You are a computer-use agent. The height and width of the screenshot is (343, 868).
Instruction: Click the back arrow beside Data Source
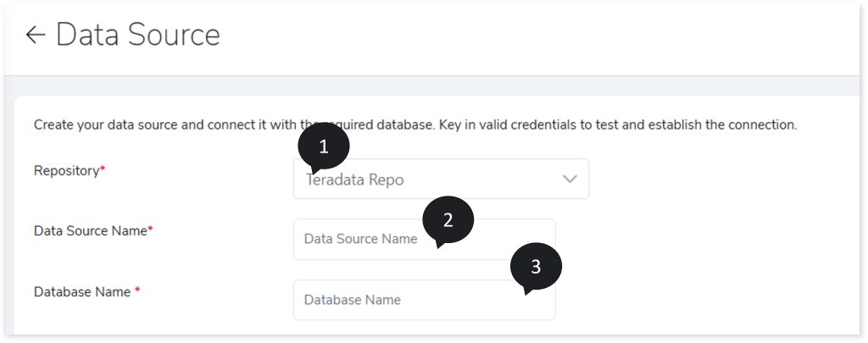[35, 35]
